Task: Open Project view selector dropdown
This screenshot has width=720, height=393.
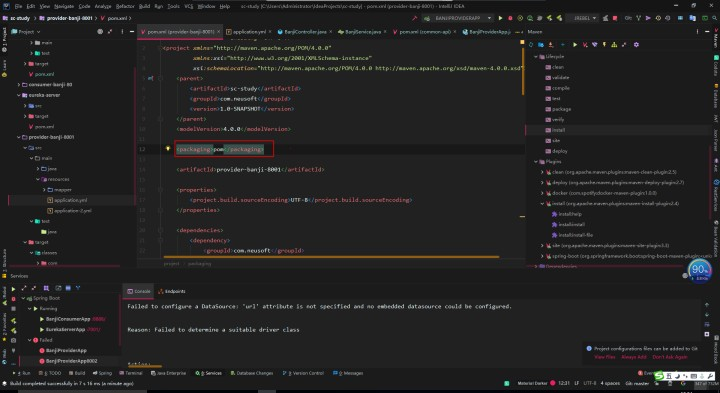Action: tap(26, 32)
